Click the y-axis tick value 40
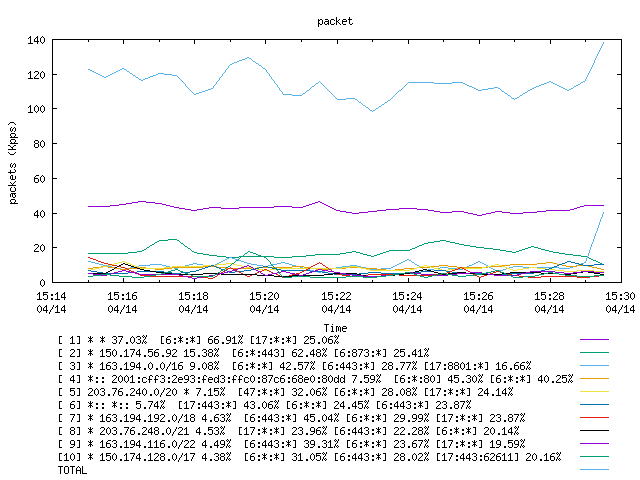The width and height of the screenshot is (640, 480). (x=39, y=213)
